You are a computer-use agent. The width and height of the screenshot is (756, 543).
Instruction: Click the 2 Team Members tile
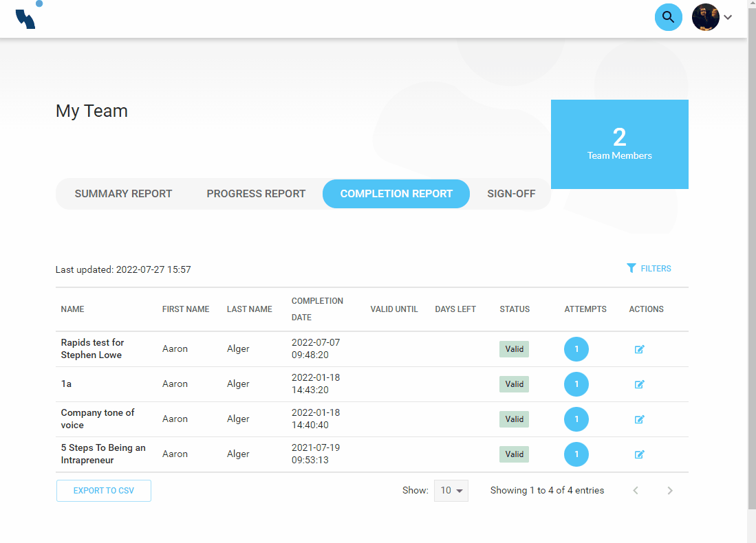[619, 144]
